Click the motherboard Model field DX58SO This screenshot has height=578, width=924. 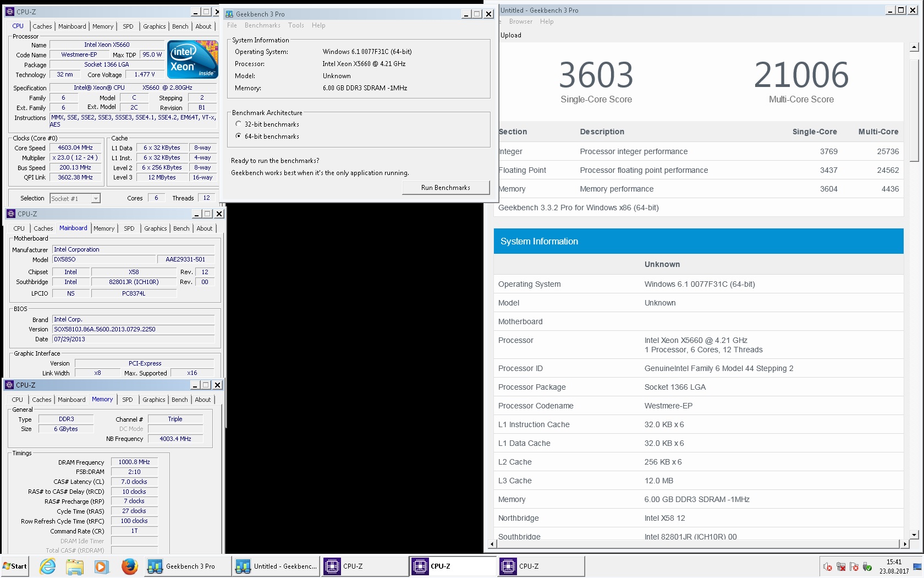click(x=104, y=259)
